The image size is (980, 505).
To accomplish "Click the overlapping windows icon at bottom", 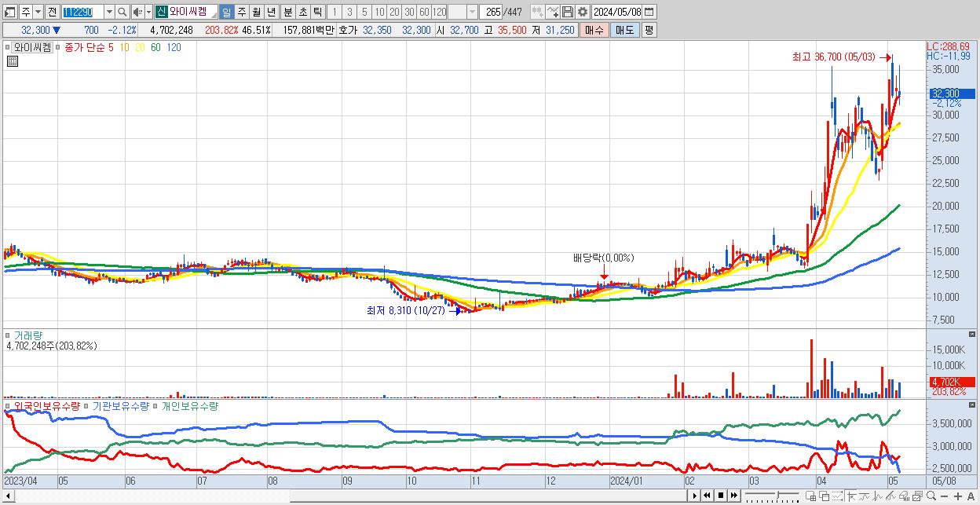I will coord(824,496).
